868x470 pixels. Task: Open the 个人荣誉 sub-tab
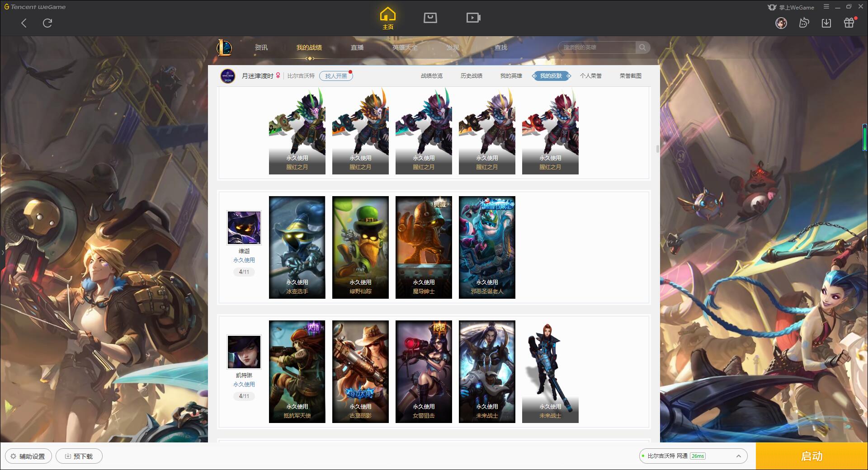(591, 76)
